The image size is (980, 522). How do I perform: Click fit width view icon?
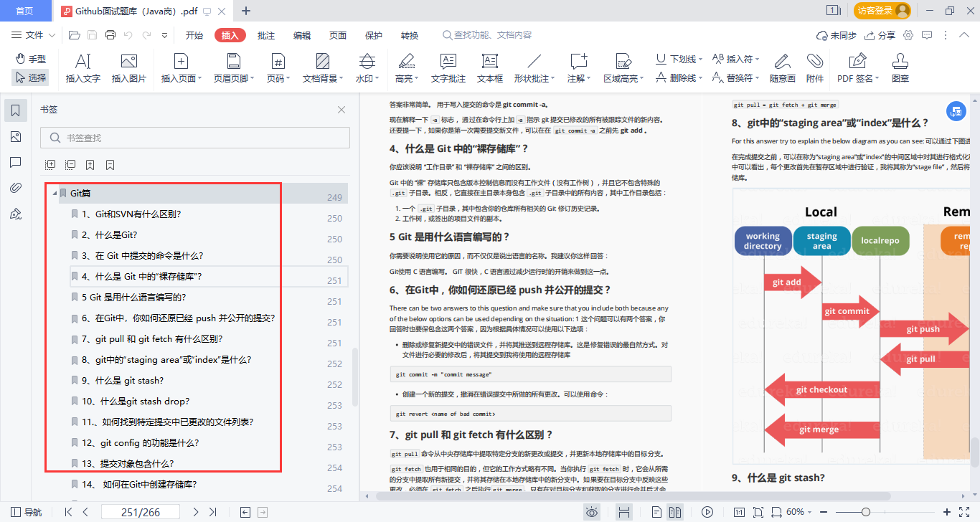click(x=775, y=512)
